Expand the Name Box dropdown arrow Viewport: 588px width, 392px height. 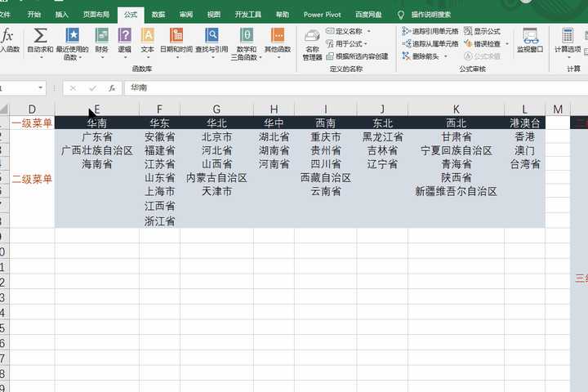coord(41,88)
